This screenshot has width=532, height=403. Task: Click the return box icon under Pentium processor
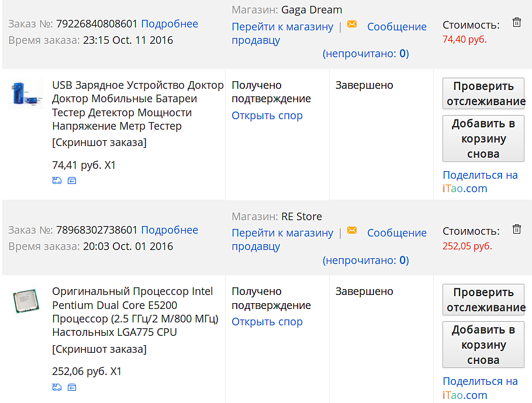coord(72,387)
